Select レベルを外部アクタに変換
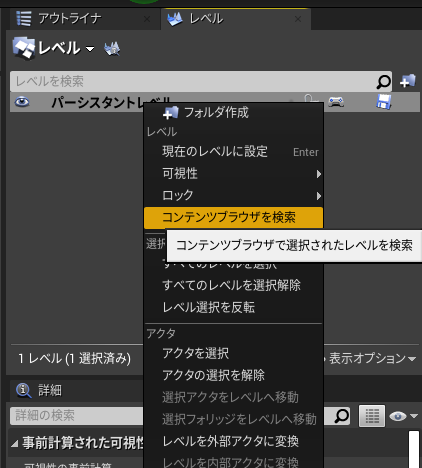Viewport: 422px width, 468px height. click(x=233, y=441)
